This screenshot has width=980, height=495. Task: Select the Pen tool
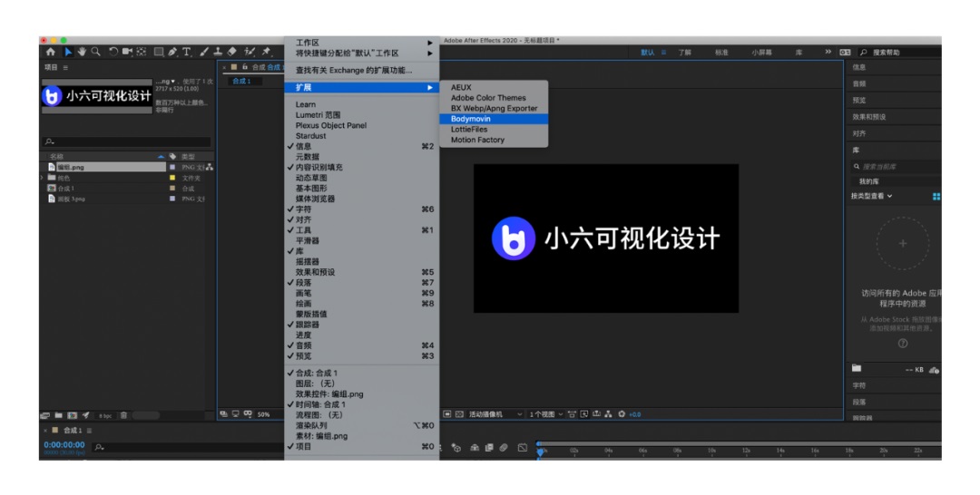[x=172, y=52]
